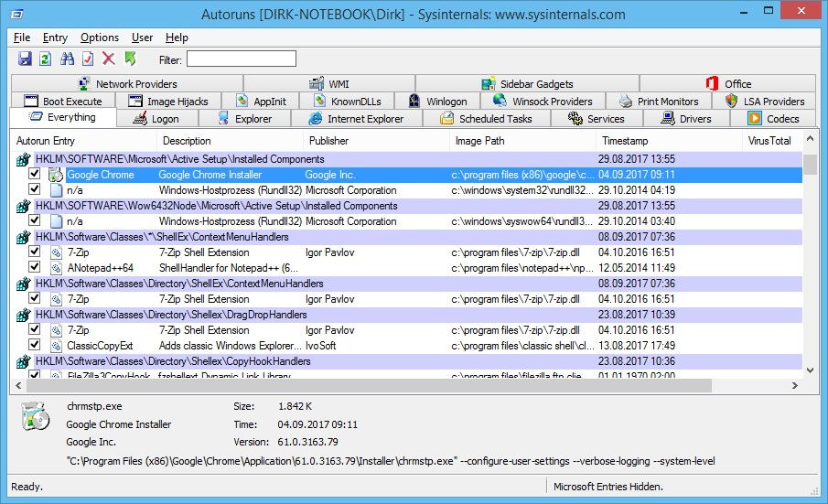Image resolution: width=828 pixels, height=504 pixels.
Task: Switch to the Drivers tab
Action: pos(686,119)
